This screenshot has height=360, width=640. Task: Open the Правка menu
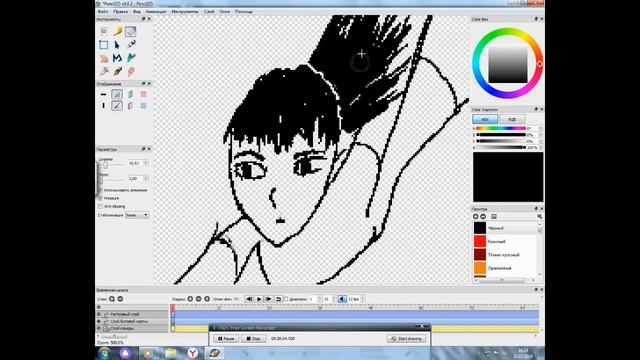click(121, 12)
